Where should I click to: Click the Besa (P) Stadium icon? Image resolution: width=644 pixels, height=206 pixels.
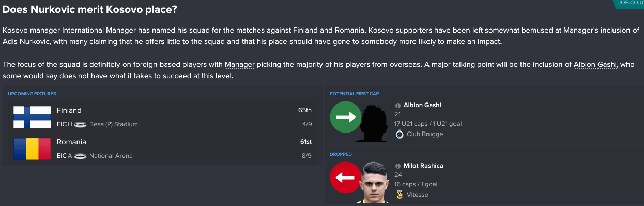tap(80, 124)
